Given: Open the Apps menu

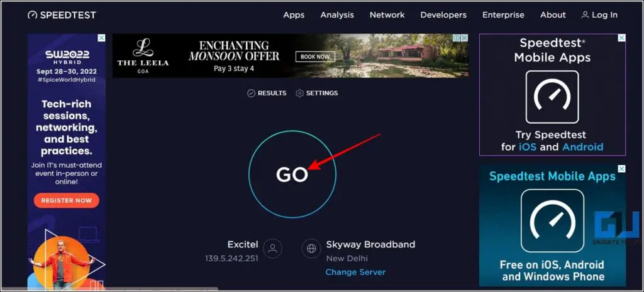Looking at the screenshot, I should coord(294,15).
